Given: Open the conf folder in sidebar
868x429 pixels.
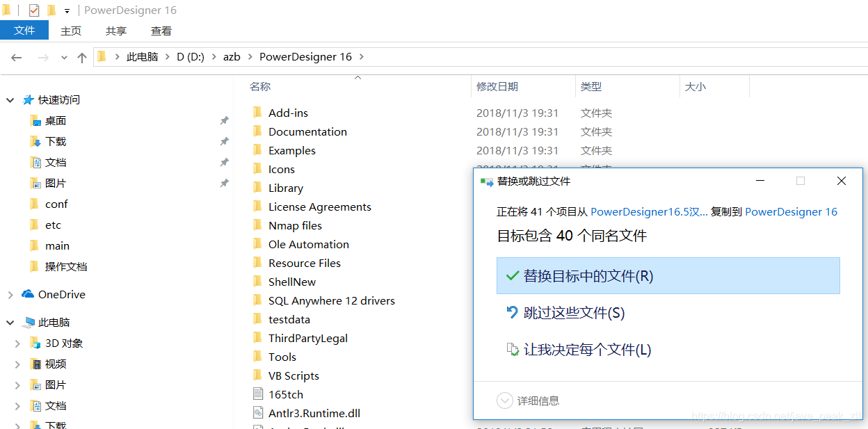Looking at the screenshot, I should pyautogui.click(x=56, y=204).
